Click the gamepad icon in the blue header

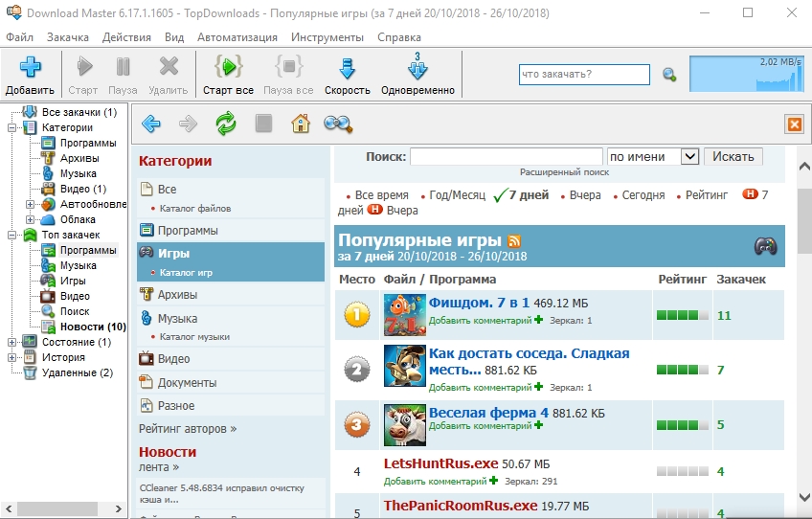pos(765,245)
